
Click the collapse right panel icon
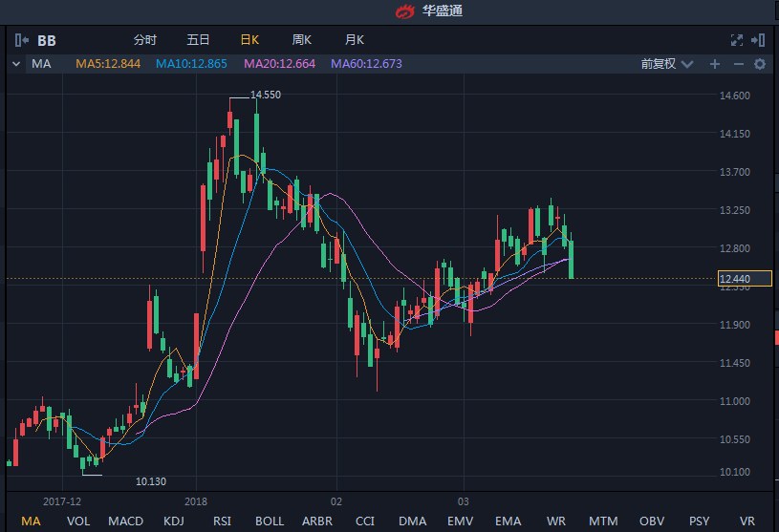coord(758,40)
